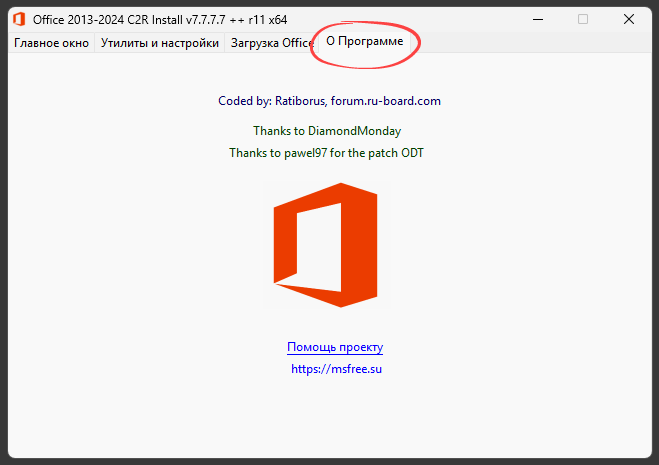Click the small Office icon in the title bar
Image resolution: width=659 pixels, height=465 pixels.
19,18
